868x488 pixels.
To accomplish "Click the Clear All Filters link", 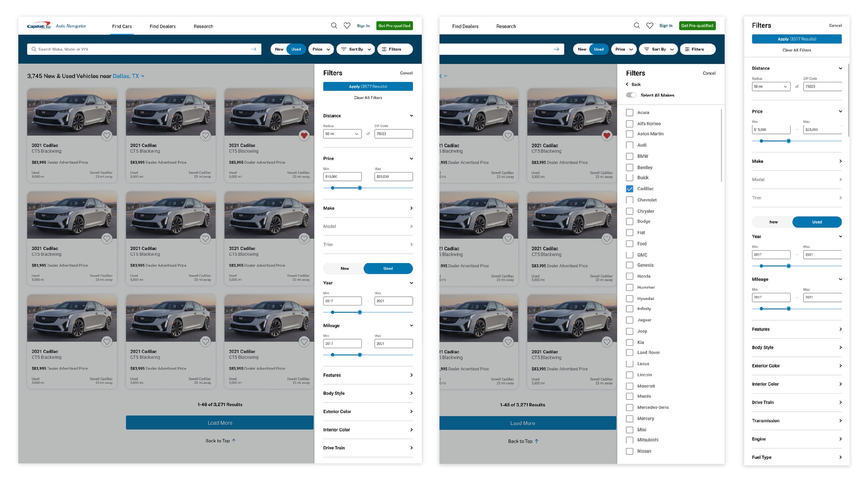I will 368,98.
